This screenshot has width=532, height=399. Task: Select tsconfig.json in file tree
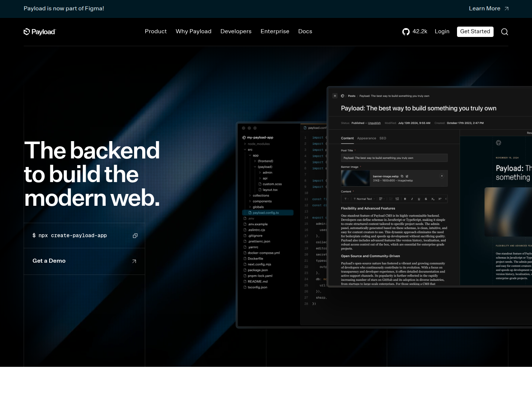coord(255,287)
